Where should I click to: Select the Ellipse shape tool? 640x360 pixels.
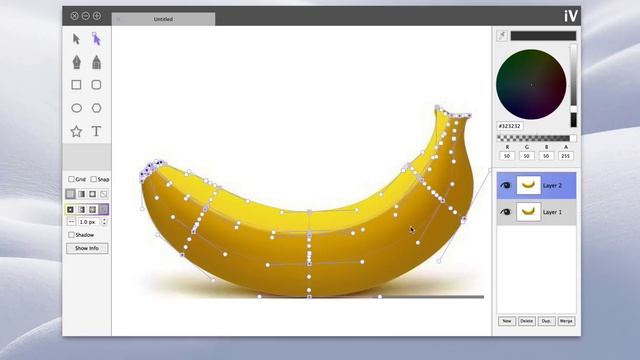pos(76,108)
